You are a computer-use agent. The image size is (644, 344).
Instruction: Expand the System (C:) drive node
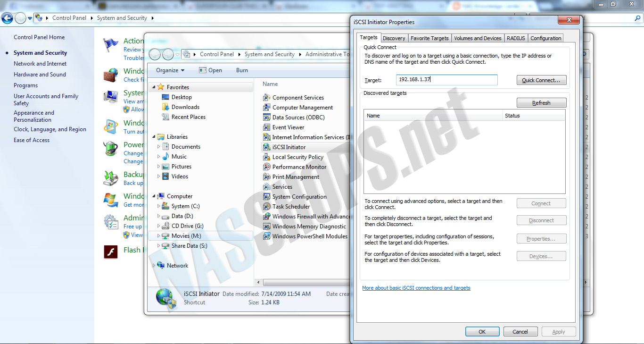coord(158,206)
